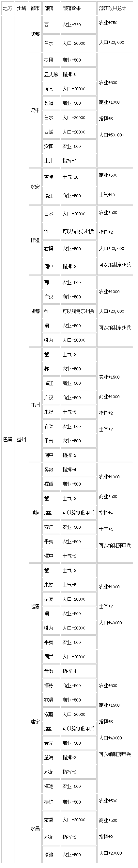Click the 汉中 city cell
138x868 pixels.
pyautogui.click(x=35, y=110)
